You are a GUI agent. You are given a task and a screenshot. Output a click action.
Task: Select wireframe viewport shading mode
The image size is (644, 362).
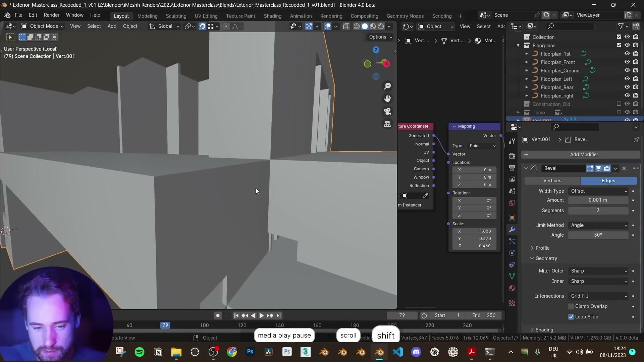tap(357, 26)
